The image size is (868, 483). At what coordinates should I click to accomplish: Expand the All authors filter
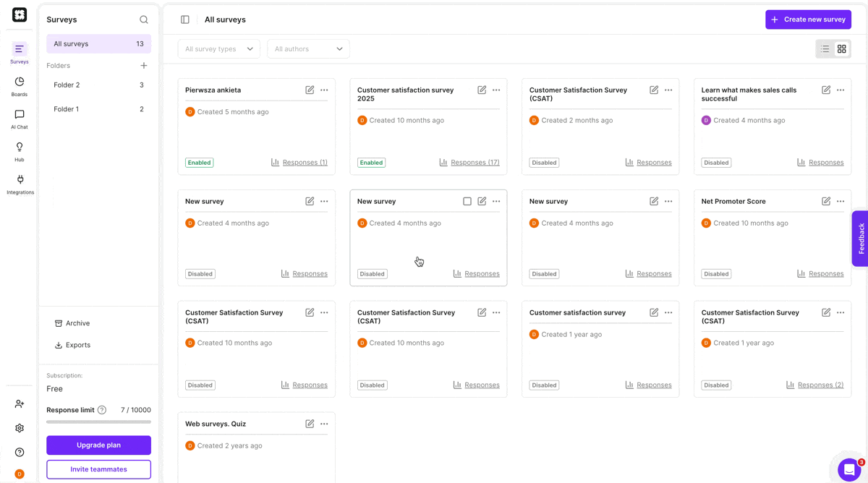308,48
